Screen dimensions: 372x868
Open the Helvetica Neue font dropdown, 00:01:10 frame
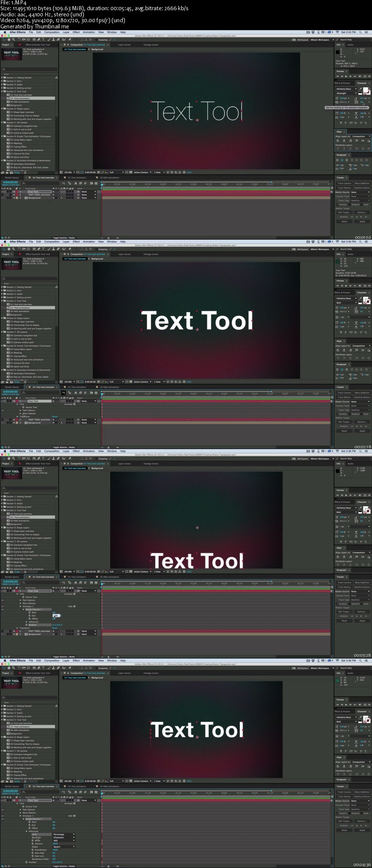point(346,89)
